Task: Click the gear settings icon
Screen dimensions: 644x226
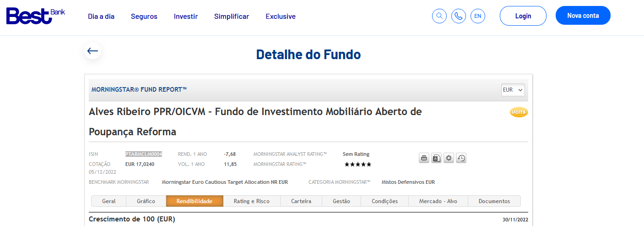Action: [449, 158]
